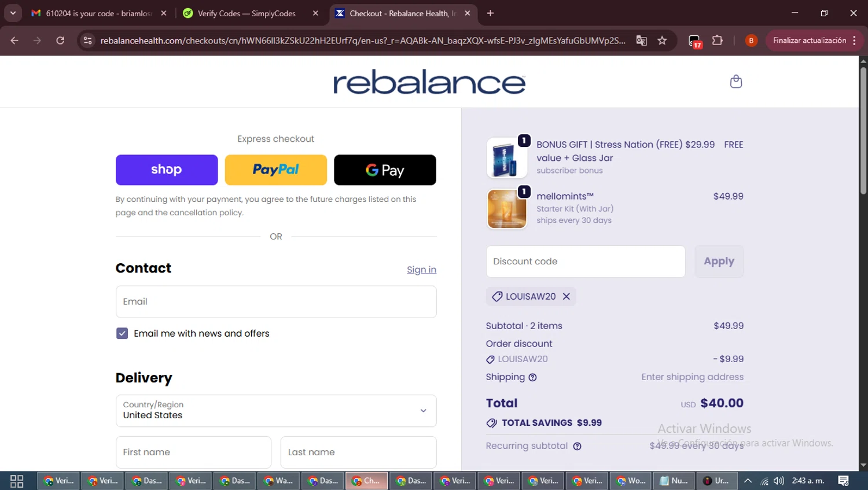
Task: Switch to the Wo... Chrome taskbar window
Action: [x=630, y=481]
